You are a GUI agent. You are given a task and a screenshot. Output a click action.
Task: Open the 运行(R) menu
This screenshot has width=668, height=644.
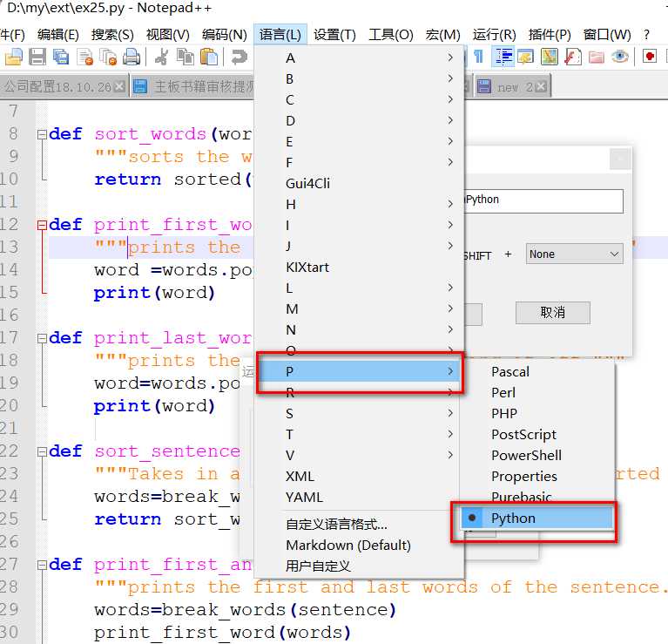(494, 35)
